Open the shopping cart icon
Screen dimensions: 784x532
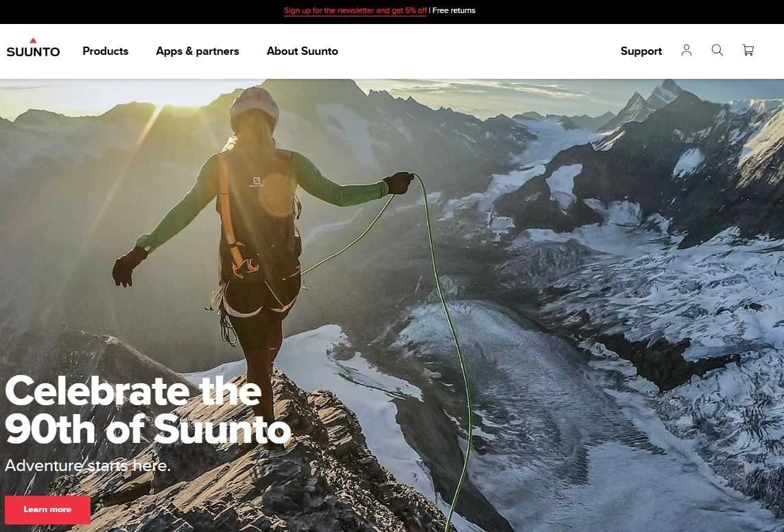[x=748, y=50]
